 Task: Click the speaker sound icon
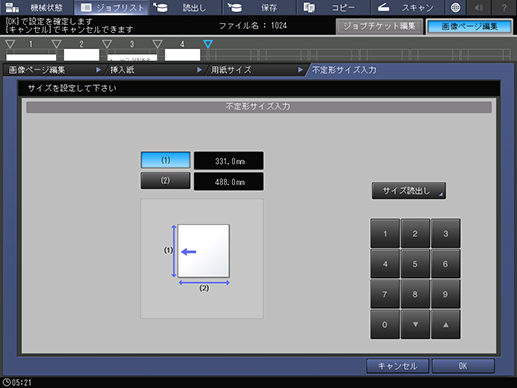pos(479,7)
